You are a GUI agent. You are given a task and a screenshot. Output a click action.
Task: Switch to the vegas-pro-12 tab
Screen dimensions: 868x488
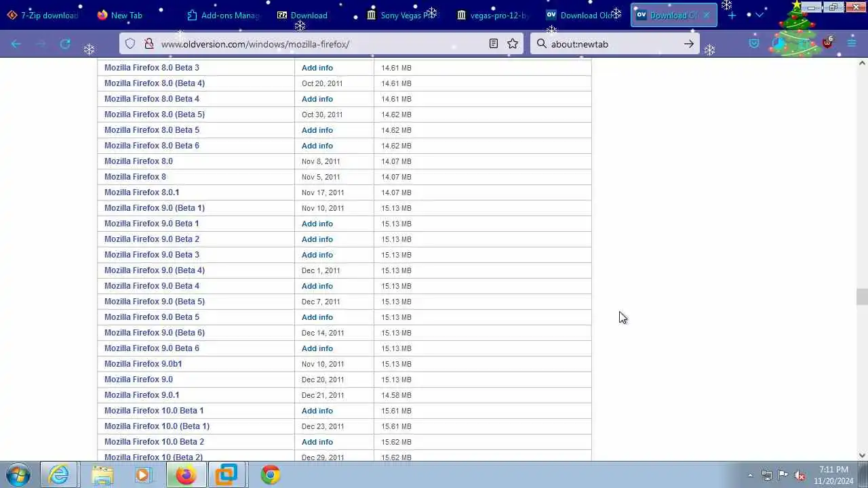point(492,15)
